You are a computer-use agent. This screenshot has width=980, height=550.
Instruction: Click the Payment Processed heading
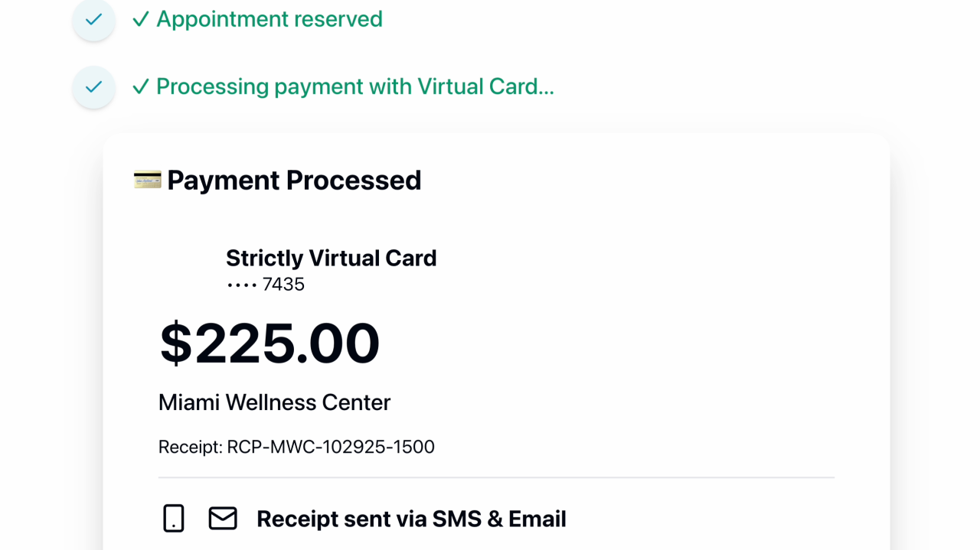pyautogui.click(x=294, y=181)
